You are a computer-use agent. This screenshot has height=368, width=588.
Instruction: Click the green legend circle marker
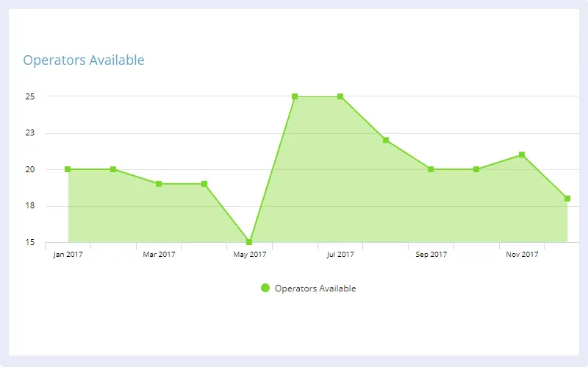(265, 288)
